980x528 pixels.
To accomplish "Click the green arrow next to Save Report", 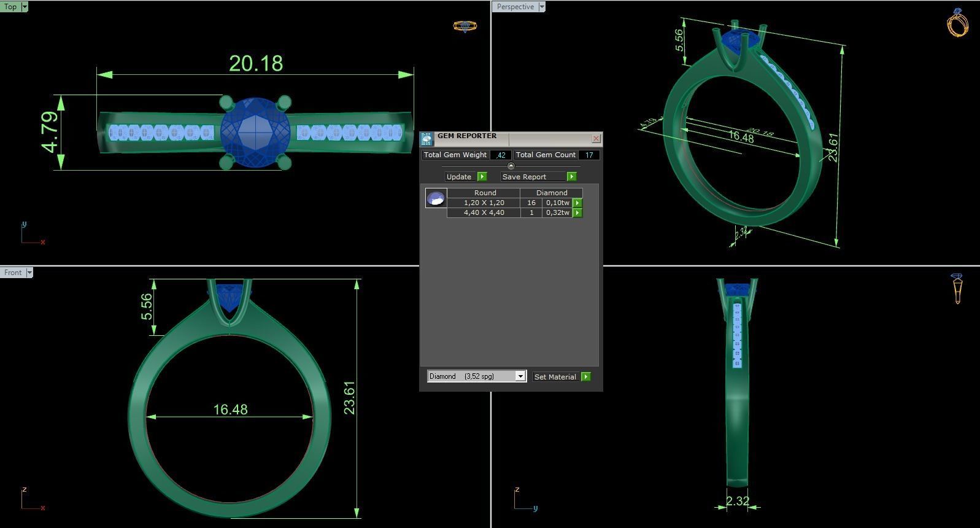I will point(571,177).
